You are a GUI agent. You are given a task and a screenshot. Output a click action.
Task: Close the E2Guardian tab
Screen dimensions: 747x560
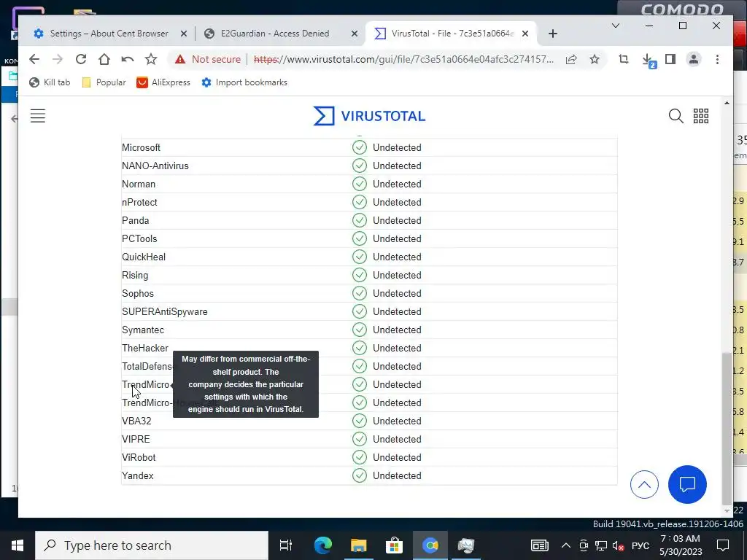click(x=354, y=34)
